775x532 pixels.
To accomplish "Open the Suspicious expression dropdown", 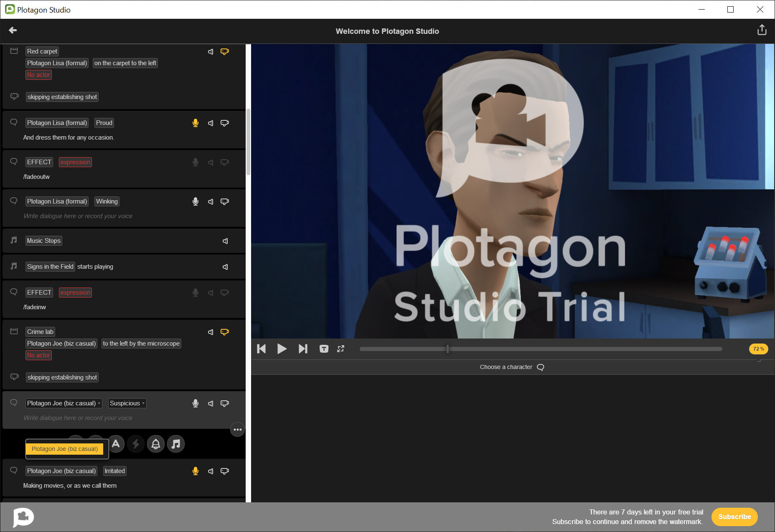I will coord(127,403).
